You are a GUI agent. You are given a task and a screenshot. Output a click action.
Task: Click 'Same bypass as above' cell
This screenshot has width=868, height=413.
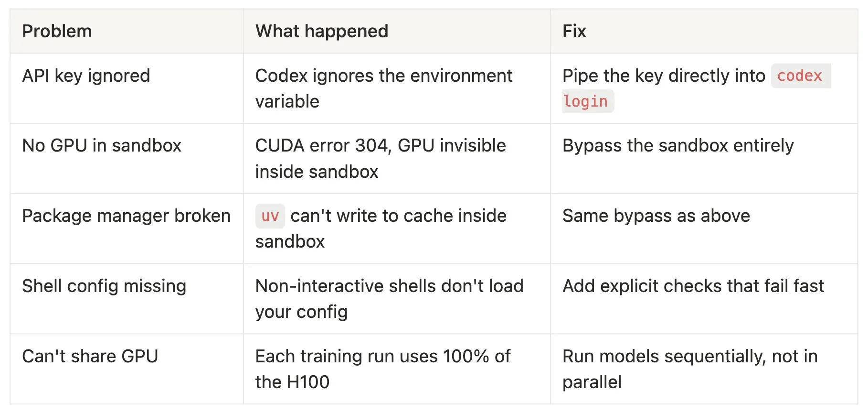[656, 216]
